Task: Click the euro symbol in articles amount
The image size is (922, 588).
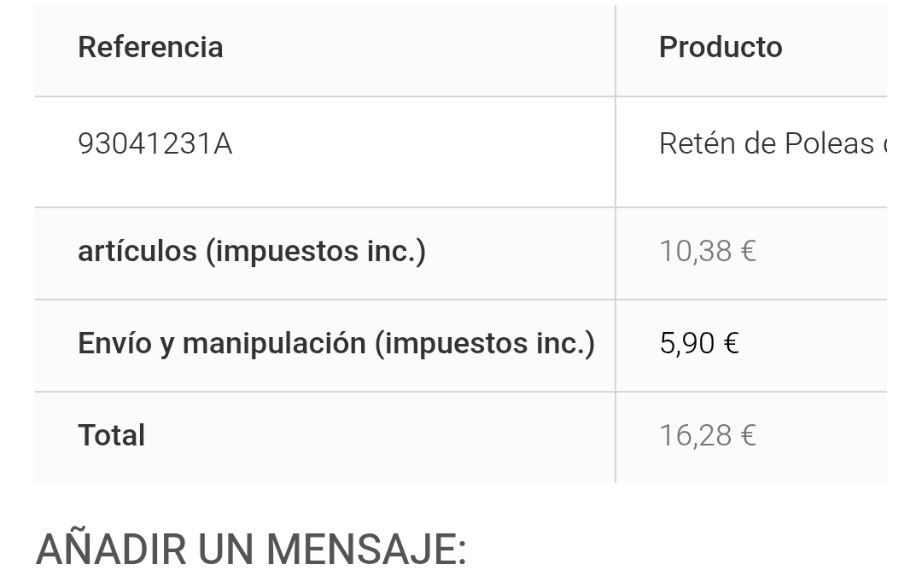Action: [x=748, y=252]
